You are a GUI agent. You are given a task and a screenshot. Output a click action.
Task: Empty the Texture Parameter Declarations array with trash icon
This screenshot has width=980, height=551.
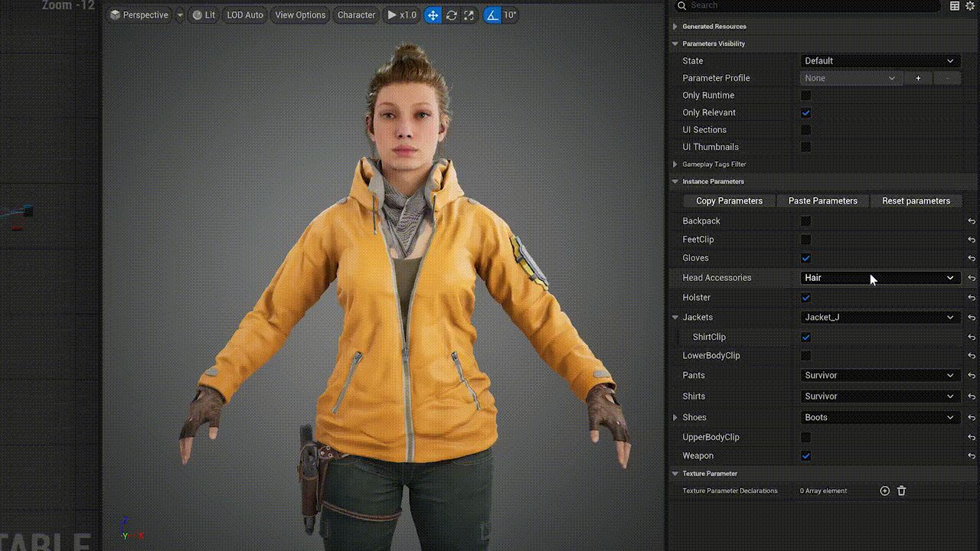901,491
